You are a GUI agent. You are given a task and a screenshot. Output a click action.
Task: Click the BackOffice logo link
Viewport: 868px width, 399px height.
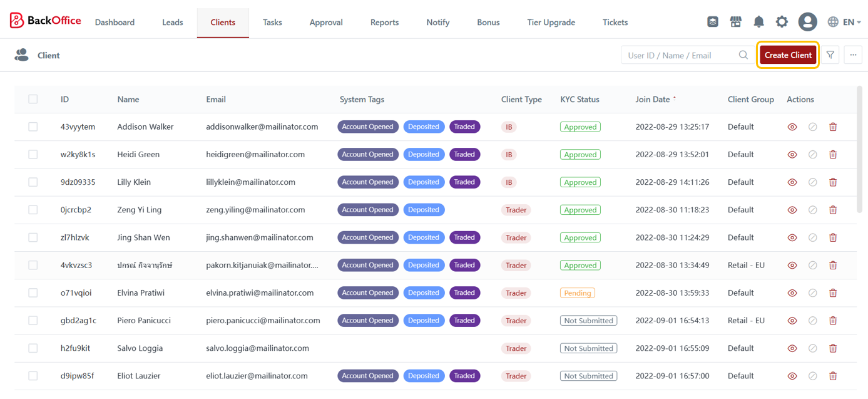click(46, 21)
